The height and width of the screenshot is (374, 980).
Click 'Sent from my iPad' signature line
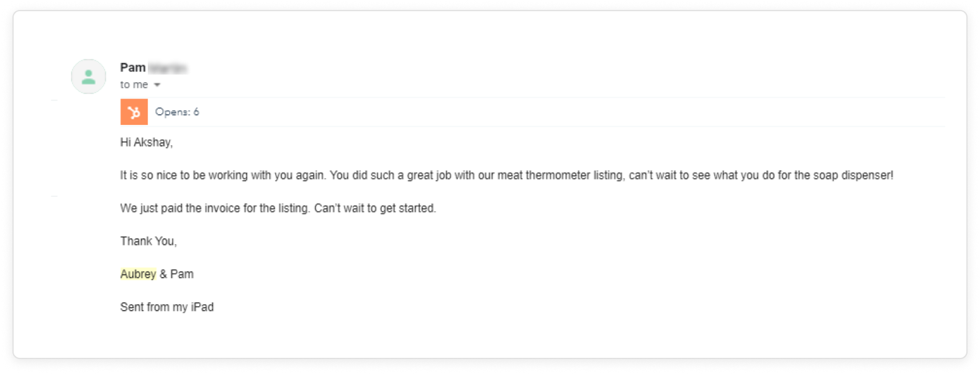pos(167,307)
